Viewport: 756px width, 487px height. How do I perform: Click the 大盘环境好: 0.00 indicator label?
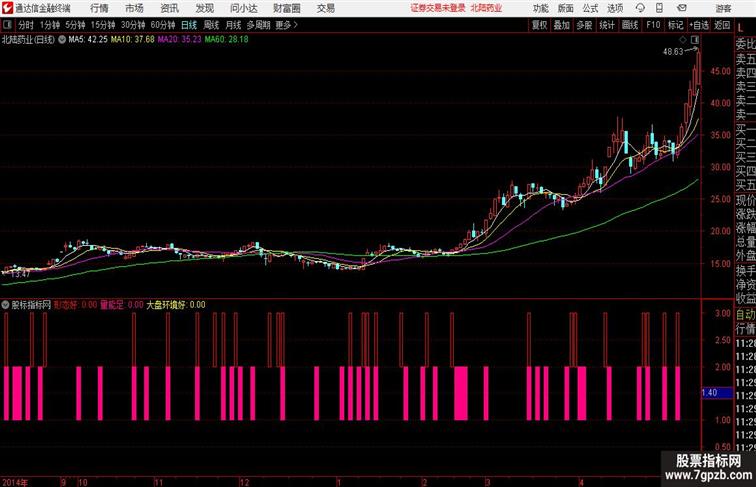pos(176,305)
